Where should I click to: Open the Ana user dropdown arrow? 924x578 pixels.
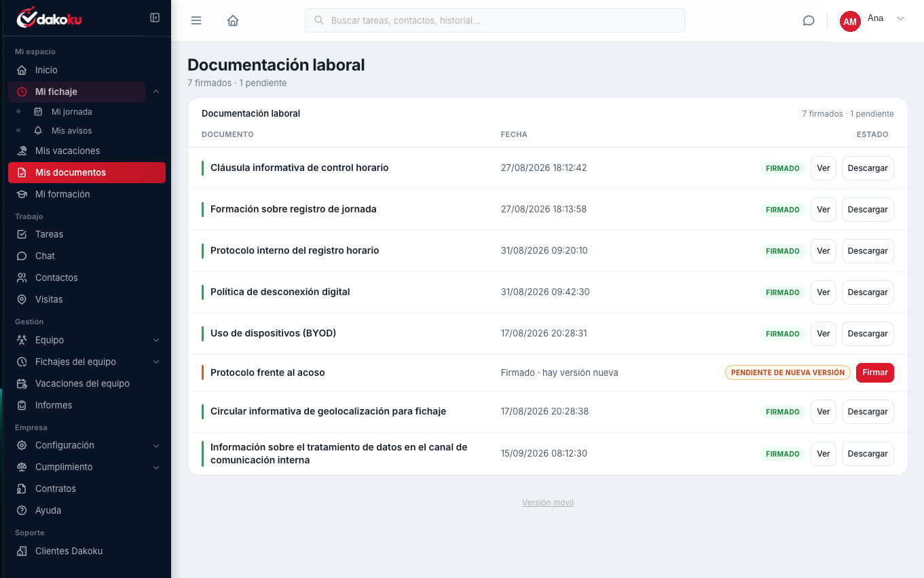point(901,18)
